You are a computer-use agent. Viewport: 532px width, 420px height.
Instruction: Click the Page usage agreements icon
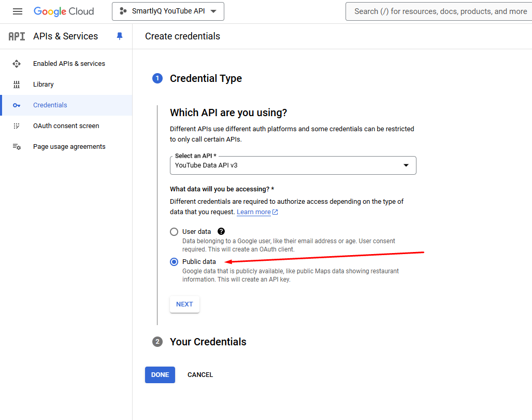[x=17, y=147]
